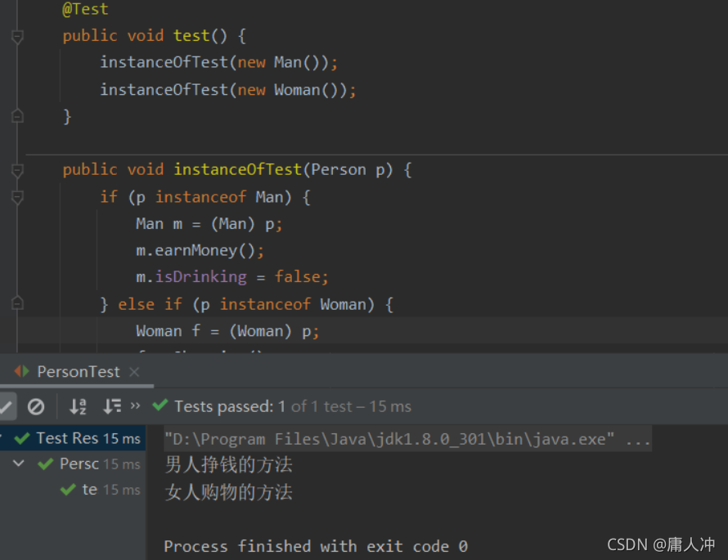Viewport: 728px width, 560px height.
Task: Click Process finished with exit code 0
Action: [x=316, y=546]
